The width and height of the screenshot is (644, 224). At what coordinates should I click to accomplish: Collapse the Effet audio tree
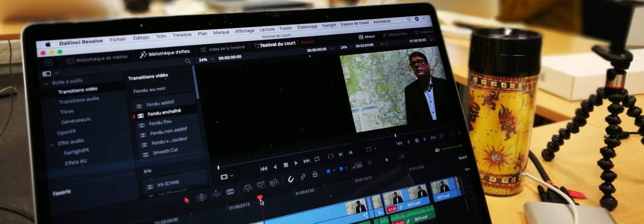tap(51, 144)
